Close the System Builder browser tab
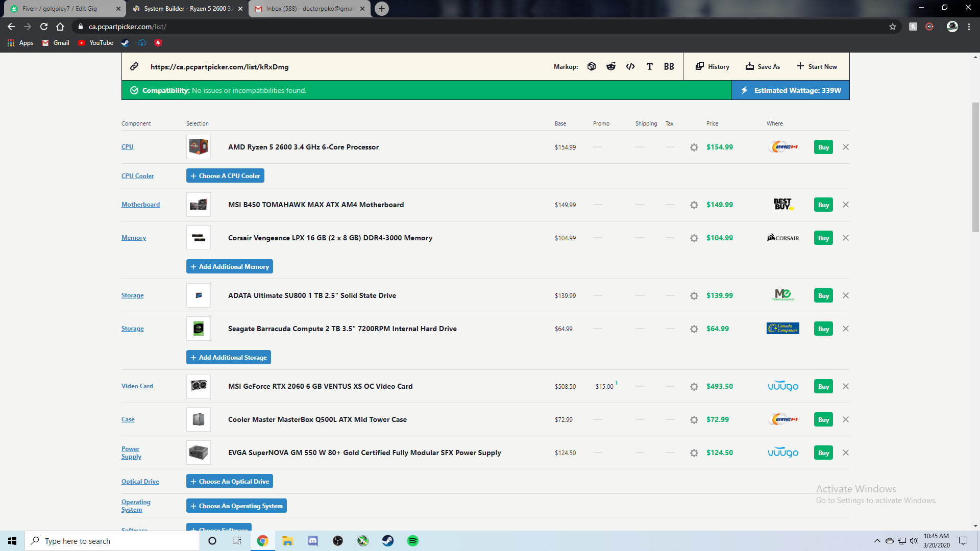The height and width of the screenshot is (551, 980). tap(240, 9)
